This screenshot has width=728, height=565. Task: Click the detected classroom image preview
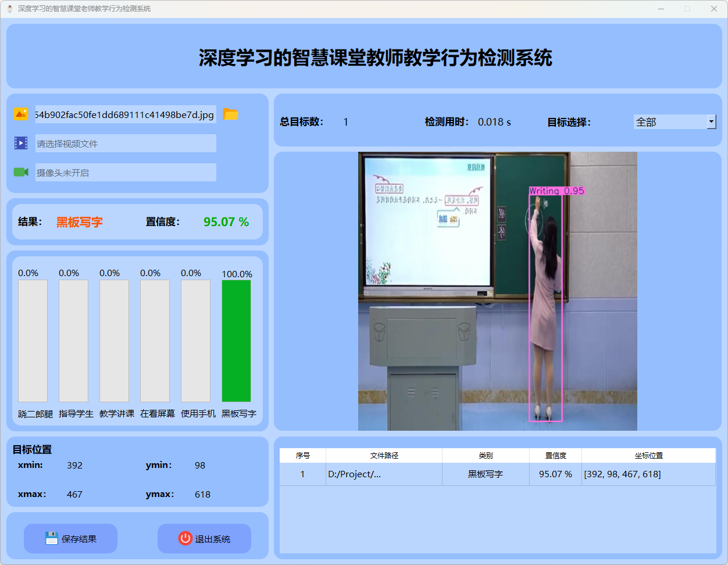[x=497, y=291]
